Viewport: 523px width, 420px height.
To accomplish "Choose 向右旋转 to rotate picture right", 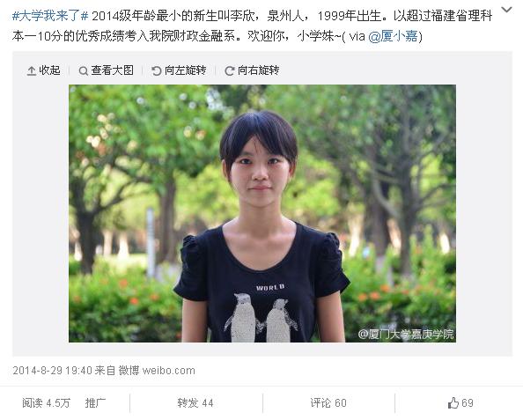I will pos(259,70).
